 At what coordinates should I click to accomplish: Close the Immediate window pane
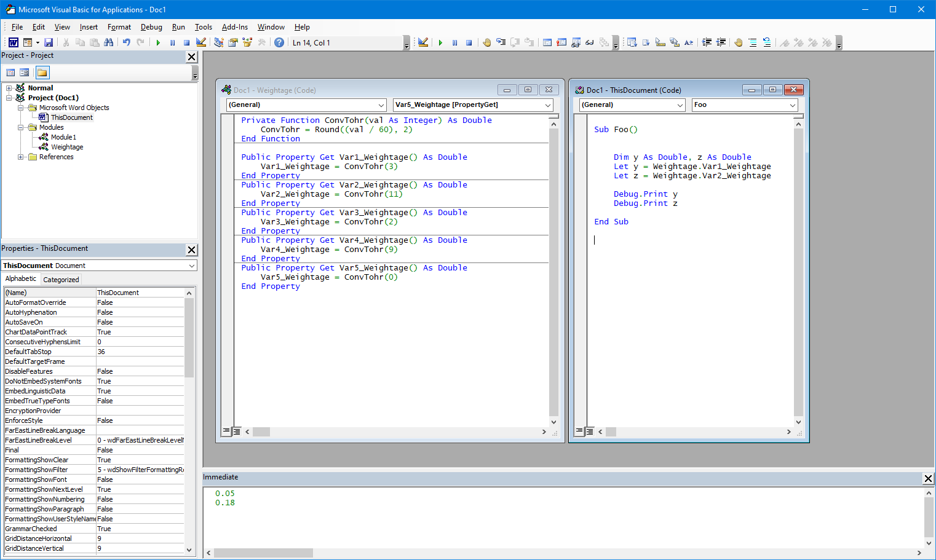(x=929, y=478)
